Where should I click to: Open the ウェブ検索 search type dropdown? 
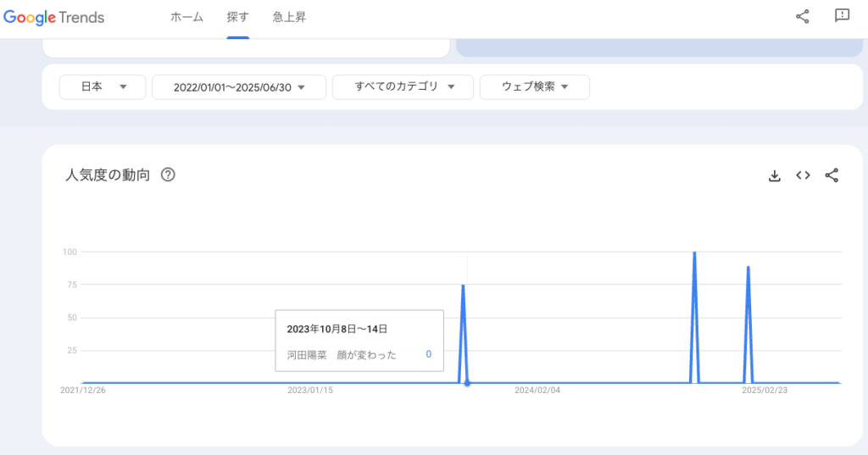(534, 86)
